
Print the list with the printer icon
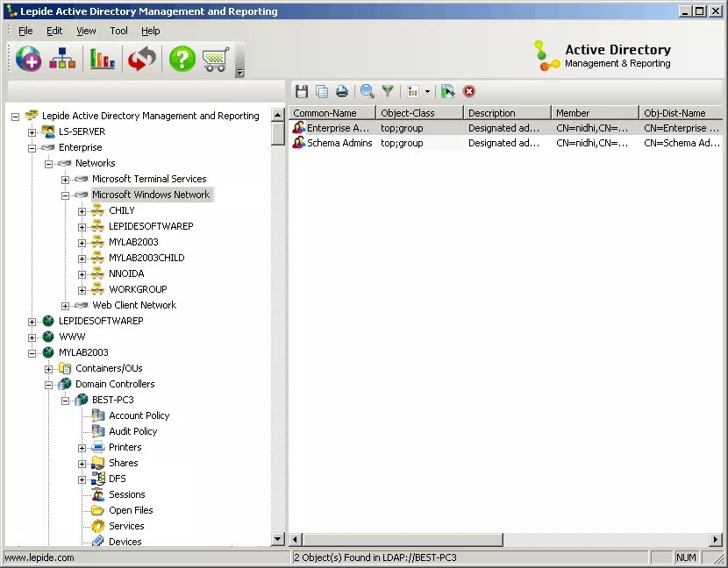(342, 91)
